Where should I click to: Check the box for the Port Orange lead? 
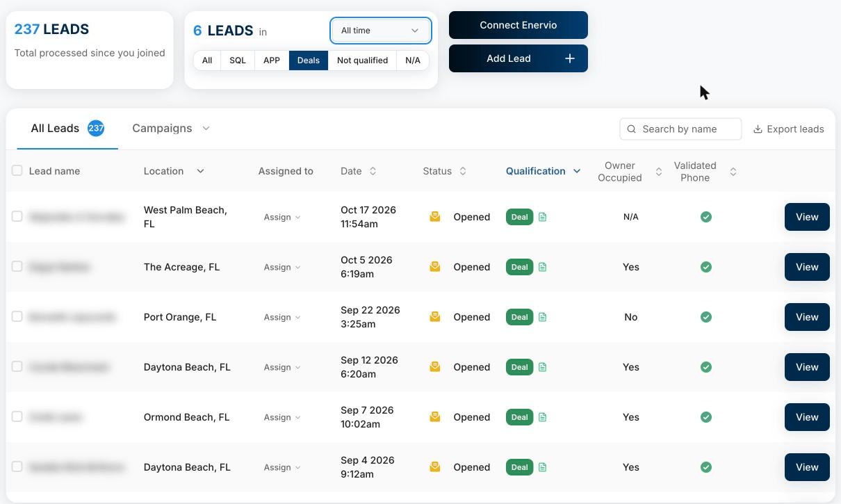17,316
